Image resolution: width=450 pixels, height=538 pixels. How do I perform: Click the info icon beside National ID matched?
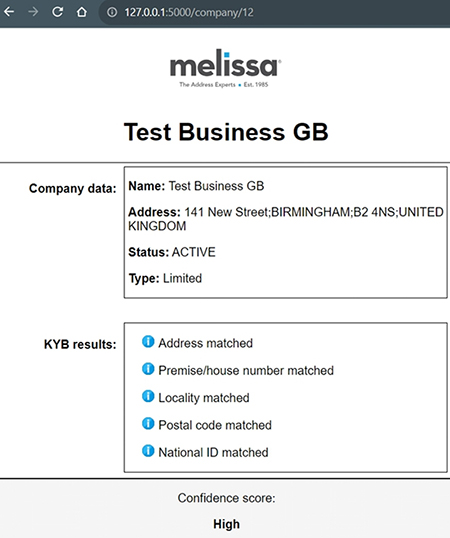[148, 451]
